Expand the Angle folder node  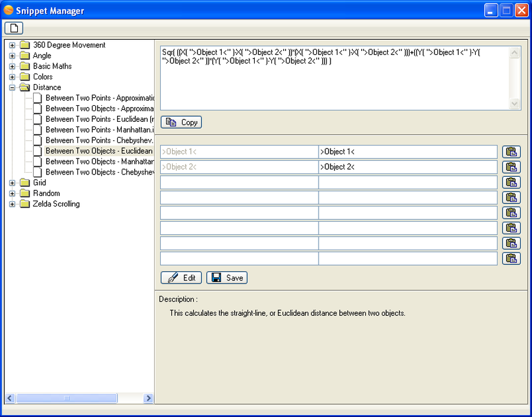(12, 56)
